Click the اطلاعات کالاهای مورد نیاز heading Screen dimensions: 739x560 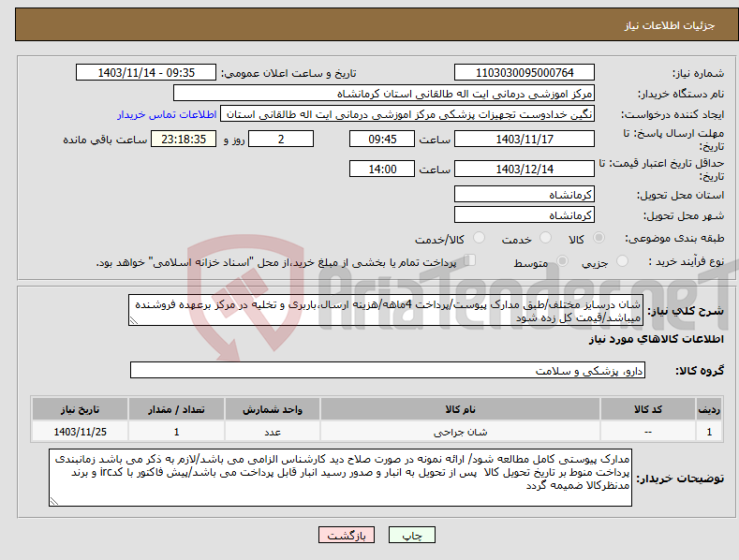pyautogui.click(x=656, y=339)
